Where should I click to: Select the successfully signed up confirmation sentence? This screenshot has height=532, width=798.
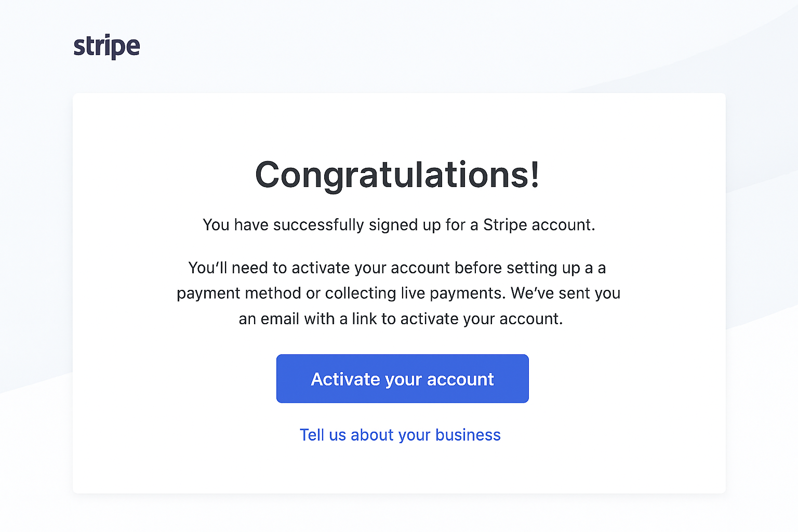[x=399, y=225]
